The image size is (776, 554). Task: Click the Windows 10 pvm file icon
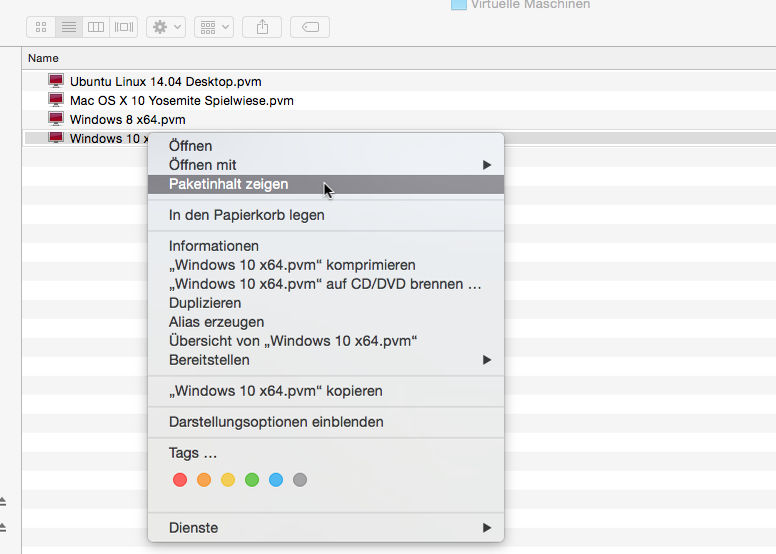point(56,137)
